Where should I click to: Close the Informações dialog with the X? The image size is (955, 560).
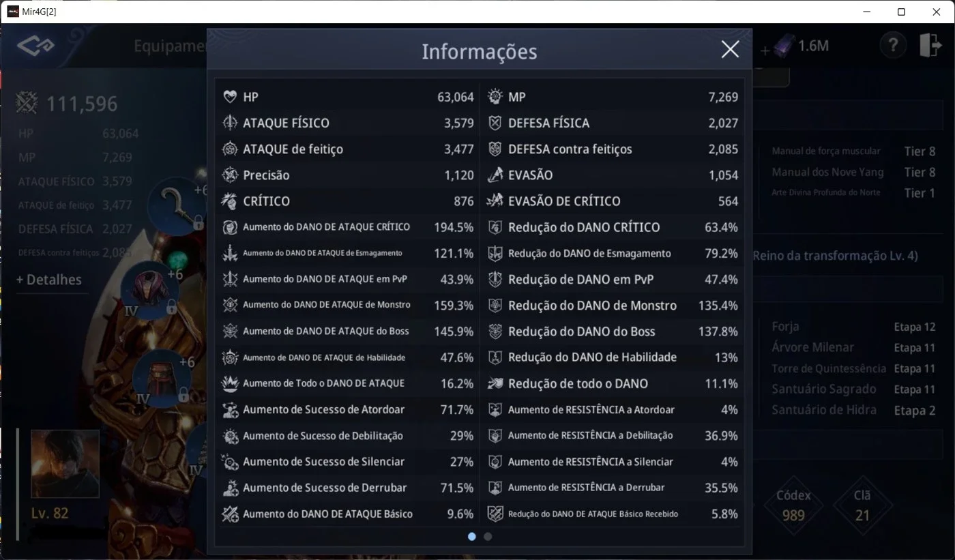730,50
